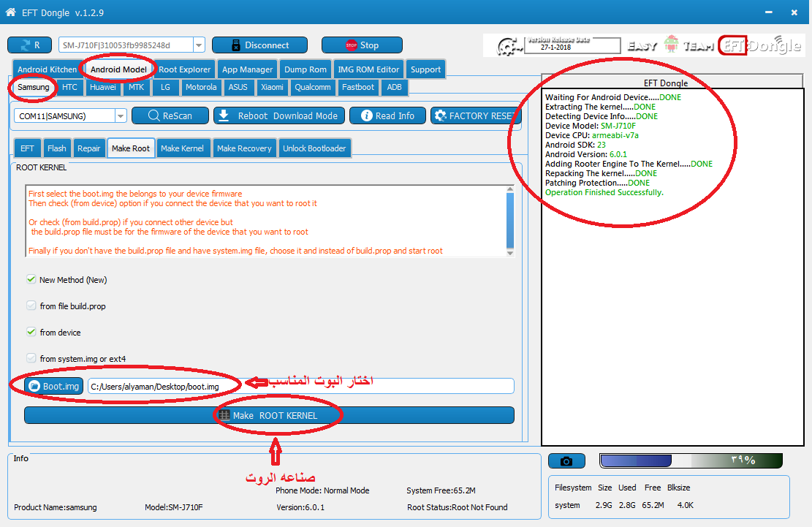Close the EFT Dongle window
This screenshot has height=527, width=812.
click(x=794, y=12)
